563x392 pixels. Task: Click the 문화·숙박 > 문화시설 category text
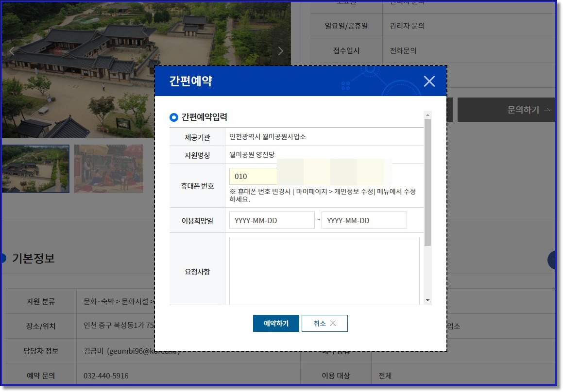point(119,301)
